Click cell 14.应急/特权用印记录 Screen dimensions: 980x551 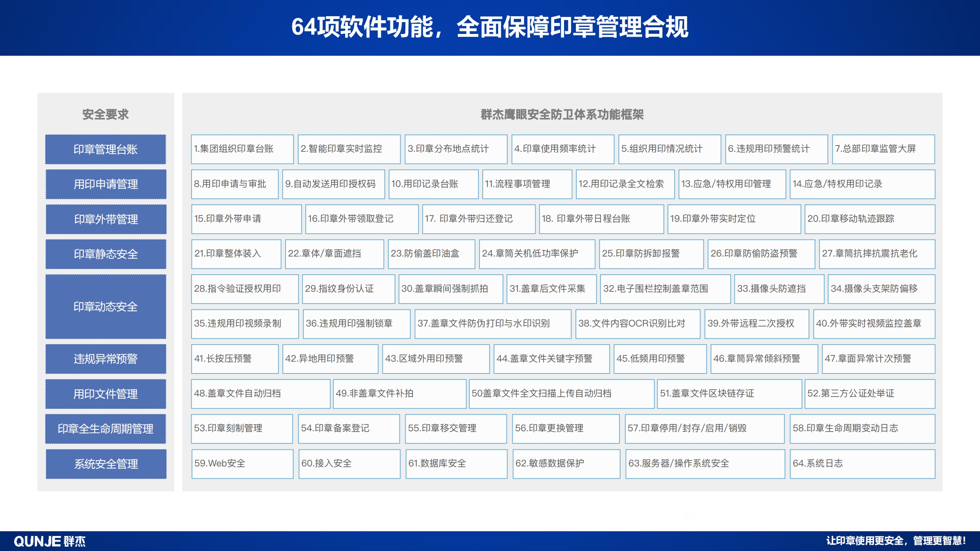coord(862,184)
